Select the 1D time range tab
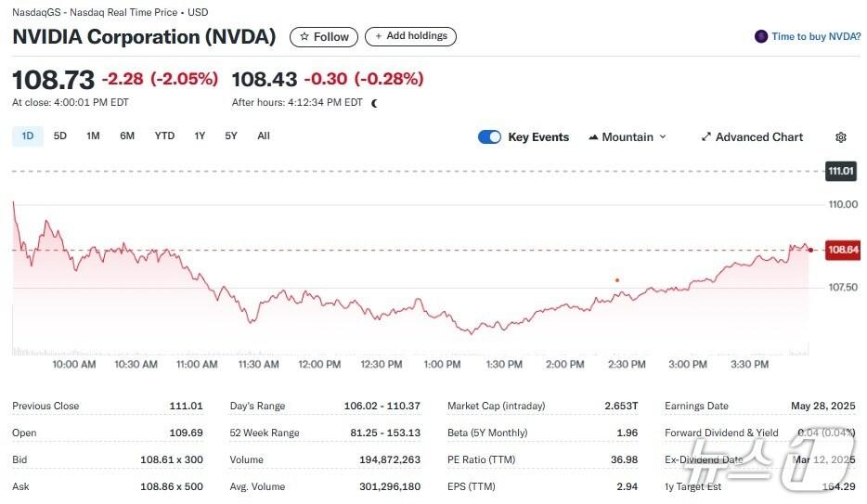Viewport: 867px width, 504px height. click(x=28, y=136)
